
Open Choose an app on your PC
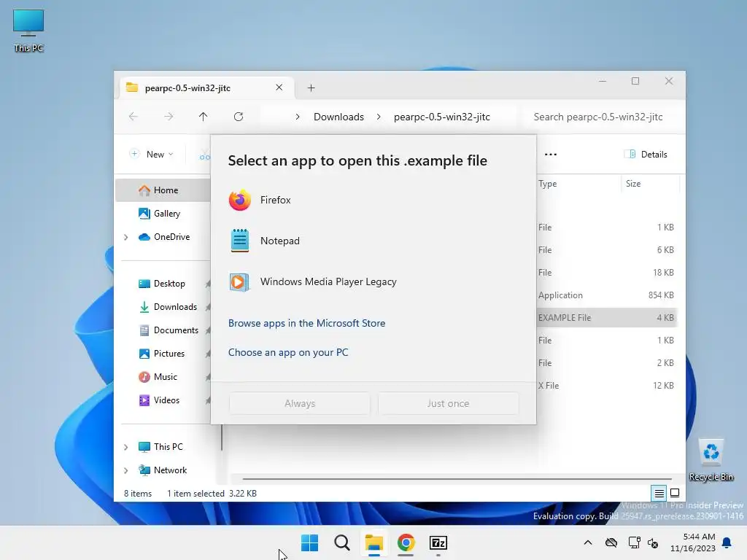click(x=288, y=352)
